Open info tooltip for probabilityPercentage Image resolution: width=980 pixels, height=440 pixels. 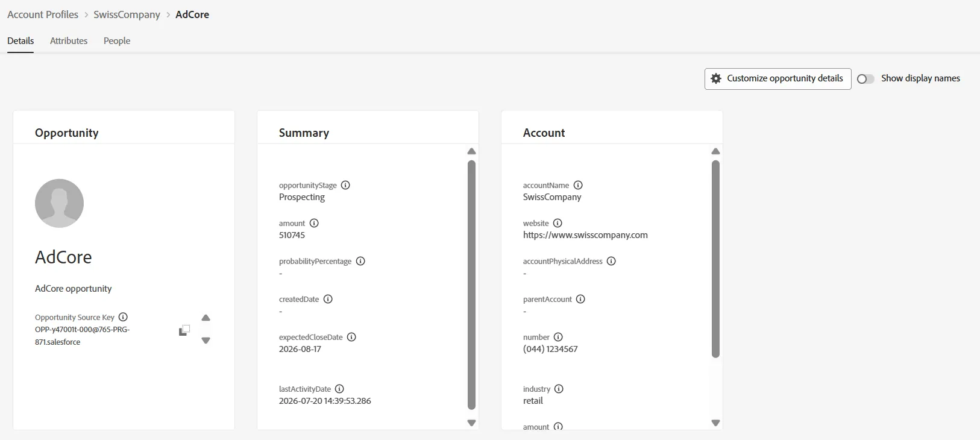[x=360, y=261]
